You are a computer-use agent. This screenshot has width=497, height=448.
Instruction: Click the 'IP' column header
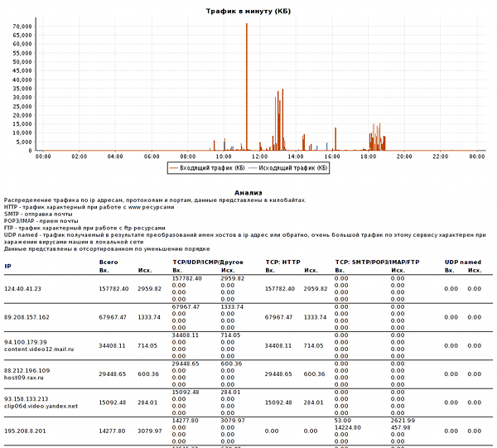click(7, 266)
